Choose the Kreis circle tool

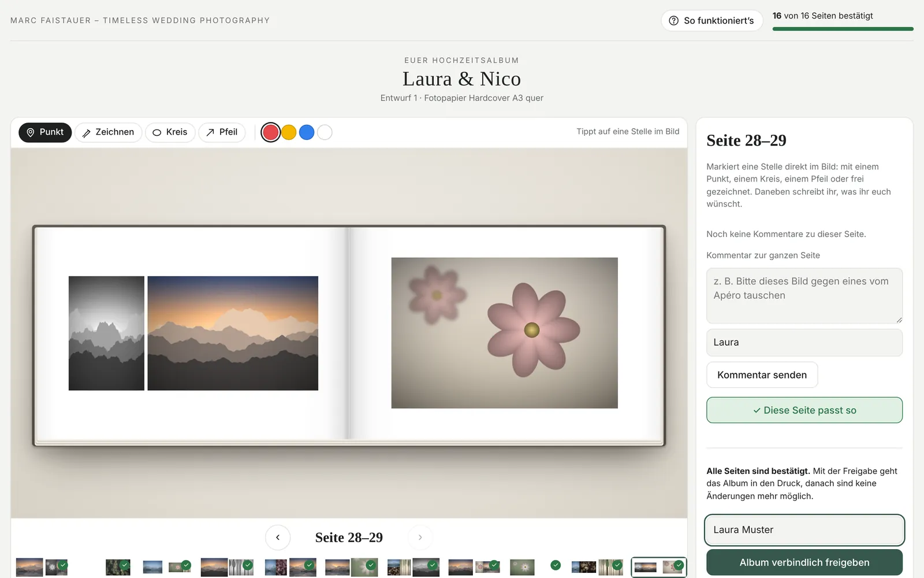tap(170, 132)
